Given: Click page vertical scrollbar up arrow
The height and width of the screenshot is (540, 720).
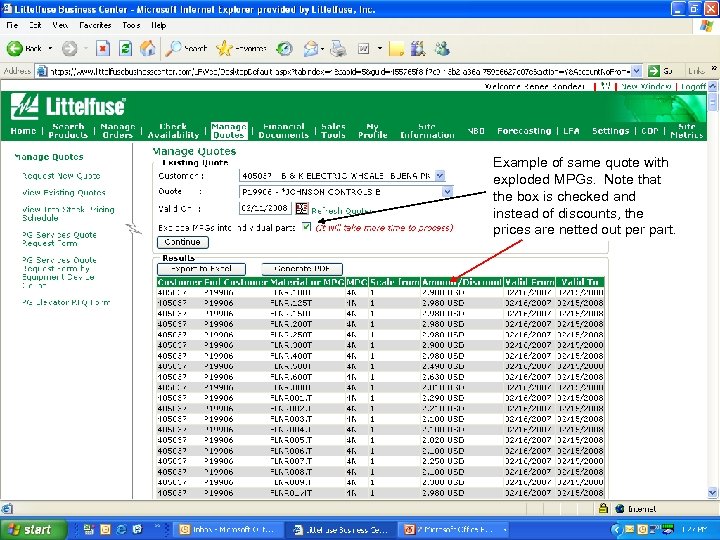Looking at the screenshot, I should (712, 86).
